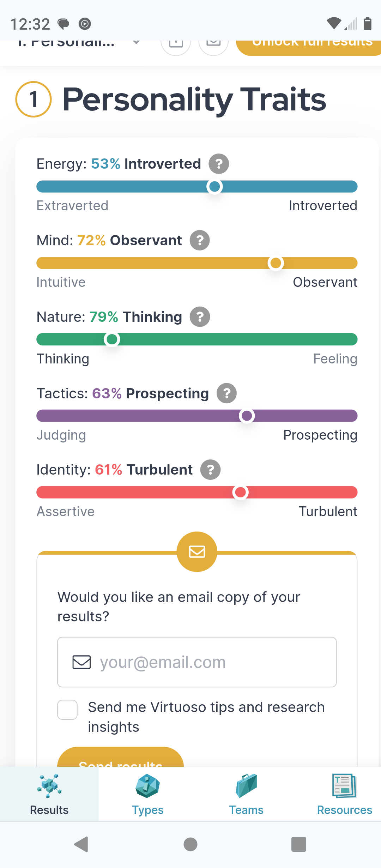Click the Mind Observant slider handle

(276, 263)
